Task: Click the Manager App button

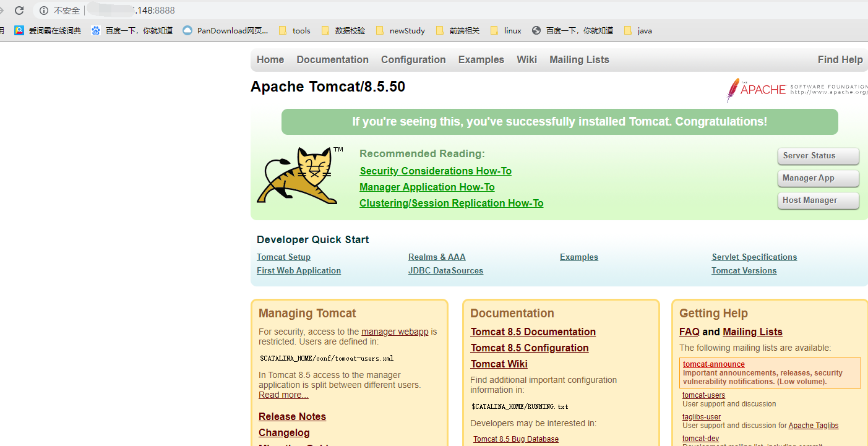Action: [x=818, y=178]
